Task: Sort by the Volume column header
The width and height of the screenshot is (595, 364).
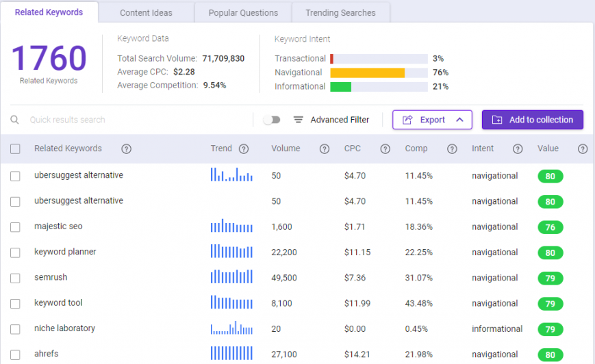Action: point(286,148)
